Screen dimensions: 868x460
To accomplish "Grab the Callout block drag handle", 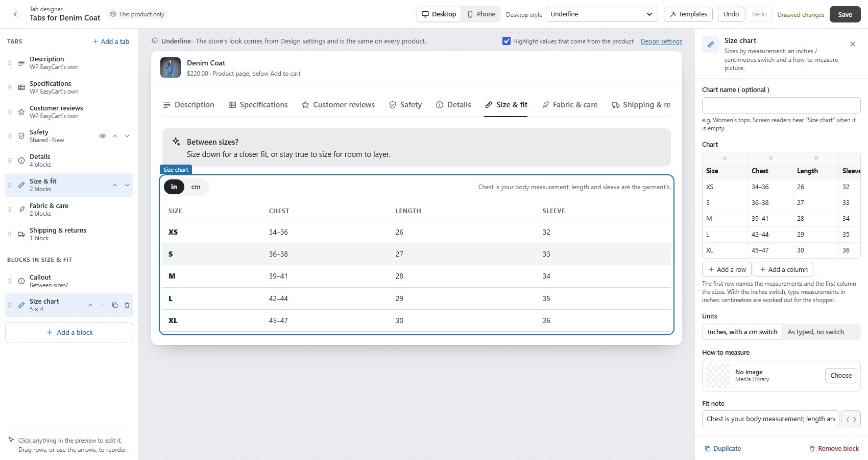I will (x=10, y=281).
